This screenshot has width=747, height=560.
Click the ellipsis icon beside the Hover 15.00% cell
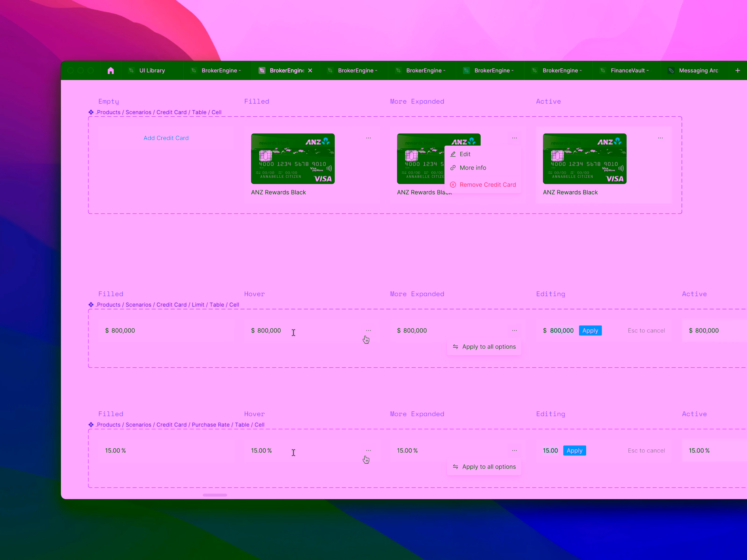[368, 450]
